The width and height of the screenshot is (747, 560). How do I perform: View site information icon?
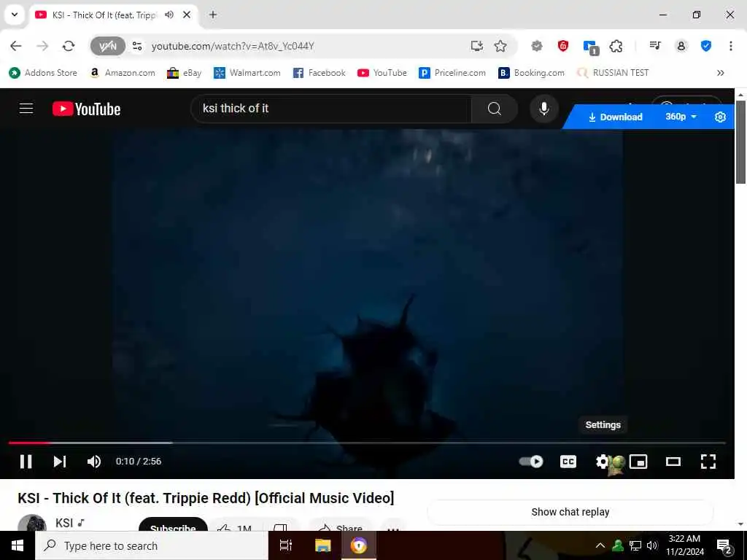(x=137, y=46)
